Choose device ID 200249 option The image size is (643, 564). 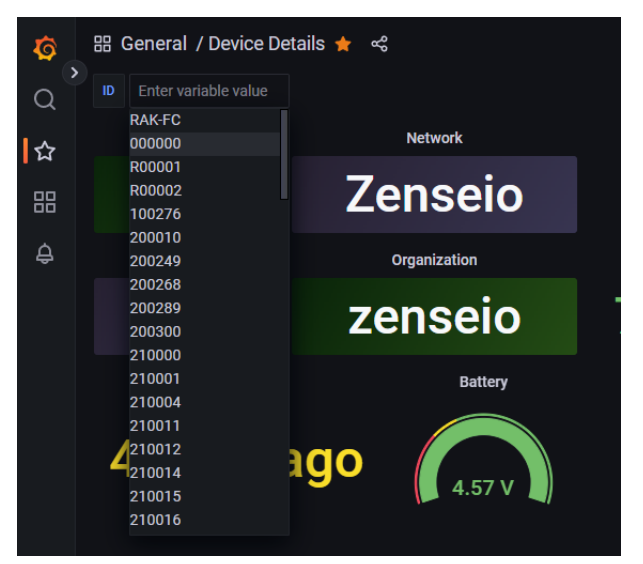(156, 261)
